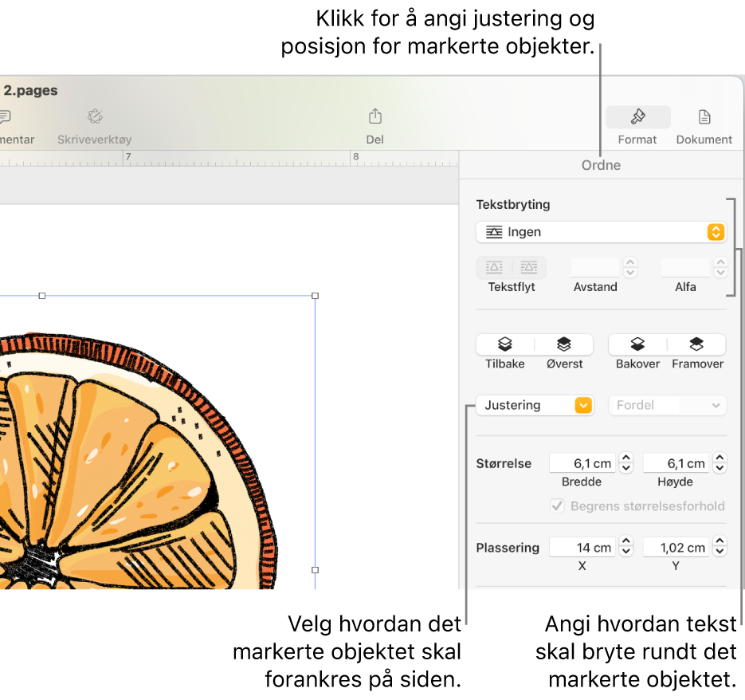Decrease Bredde with stepper down arrow
The width and height of the screenshot is (745, 700).
point(626,468)
